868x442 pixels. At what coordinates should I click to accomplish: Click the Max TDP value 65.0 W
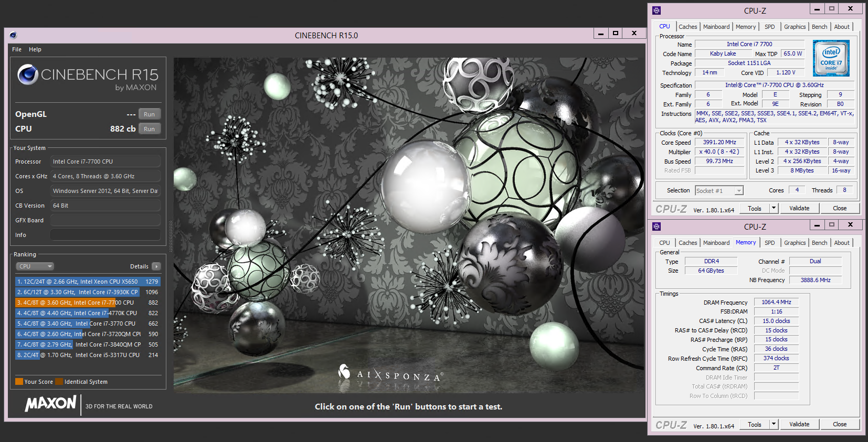click(x=792, y=53)
